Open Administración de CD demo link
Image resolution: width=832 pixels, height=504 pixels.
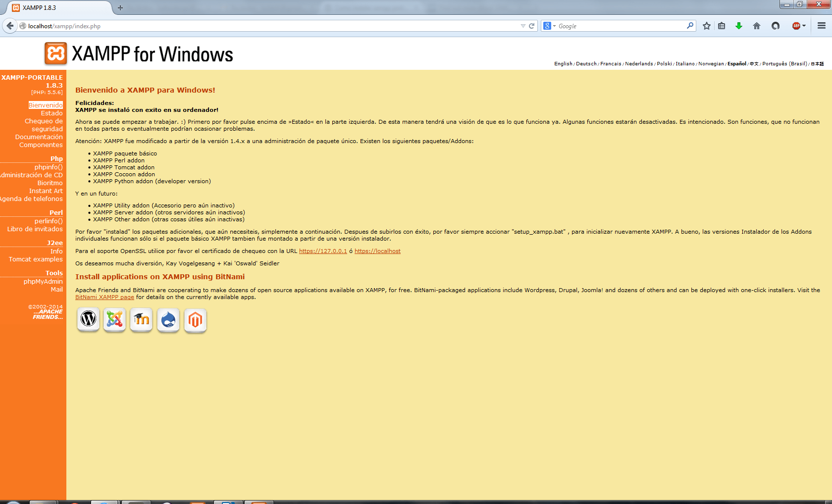[31, 175]
